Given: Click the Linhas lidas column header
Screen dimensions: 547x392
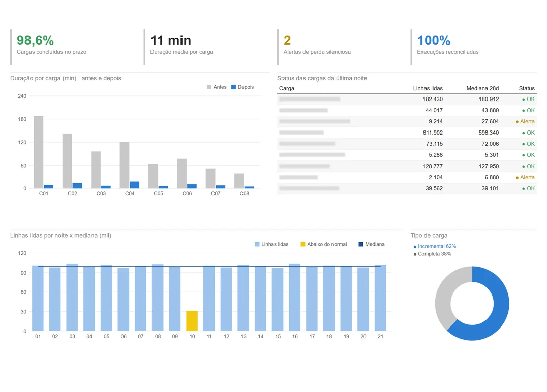Looking at the screenshot, I should click(428, 88).
